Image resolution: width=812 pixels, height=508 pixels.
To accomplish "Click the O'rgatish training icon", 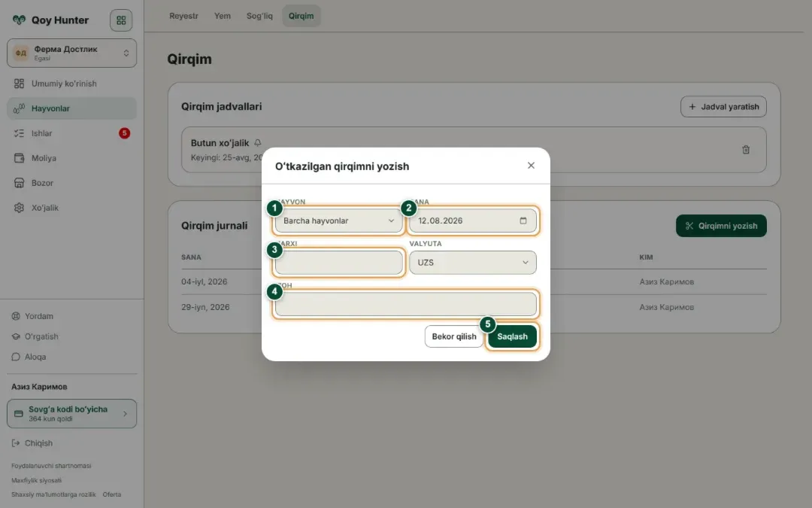I will 16,336.
